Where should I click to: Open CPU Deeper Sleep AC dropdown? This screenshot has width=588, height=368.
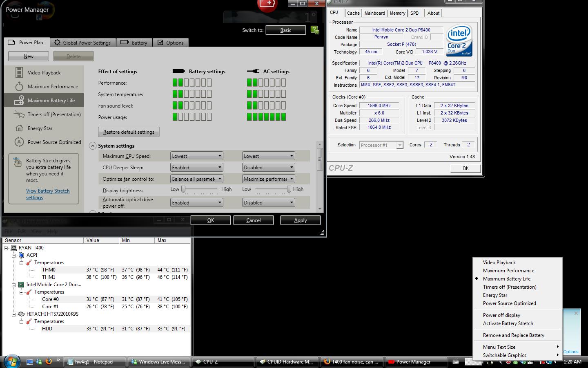point(268,167)
